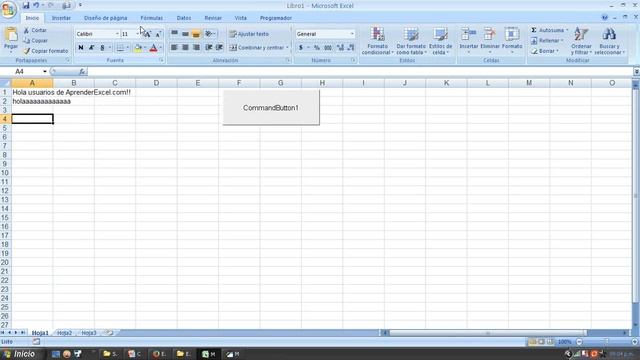Screen dimensions: 640x360
Task: Click the Office round button
Action: point(8,9)
